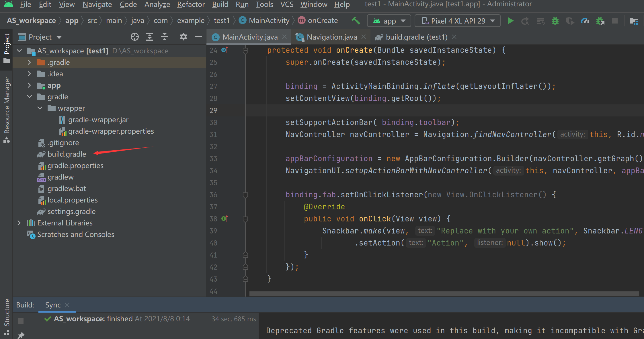This screenshot has height=339, width=644.
Task: Toggle Project tool window on left sidebar
Action: tap(7, 48)
